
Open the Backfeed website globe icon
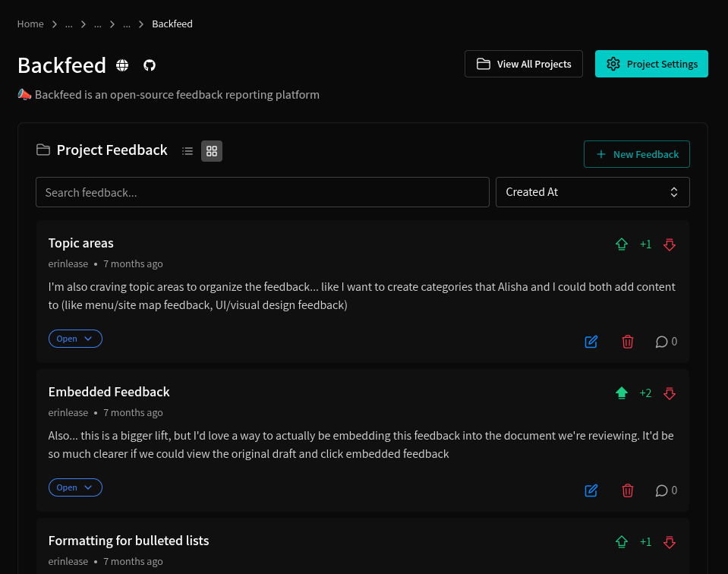point(122,65)
